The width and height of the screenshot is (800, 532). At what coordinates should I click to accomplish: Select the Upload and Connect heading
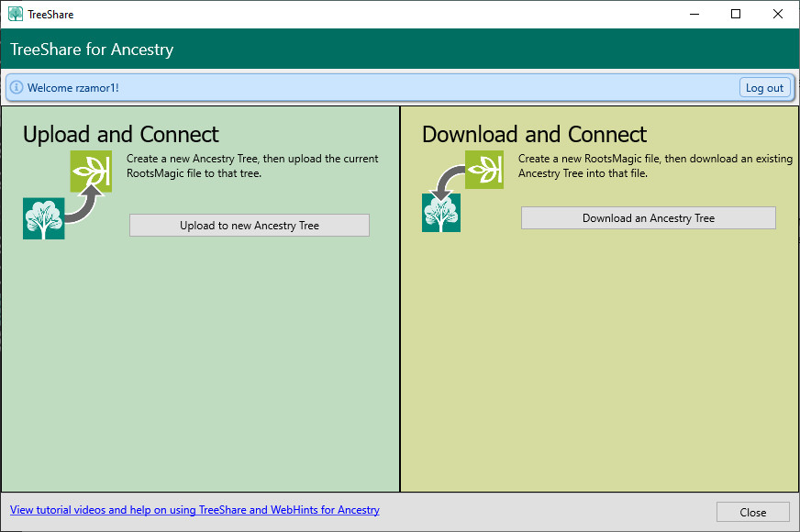[x=121, y=135]
